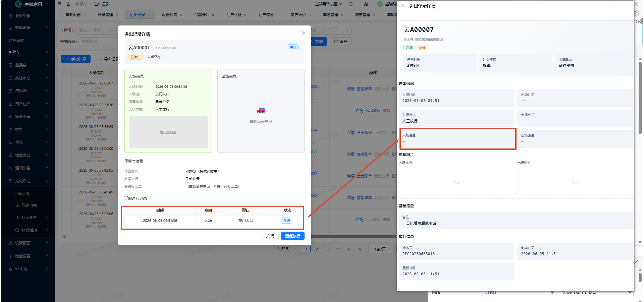The height and width of the screenshot is (302, 644).
Task: Expand the 资料库 sidebar menu
Action: 47,91
